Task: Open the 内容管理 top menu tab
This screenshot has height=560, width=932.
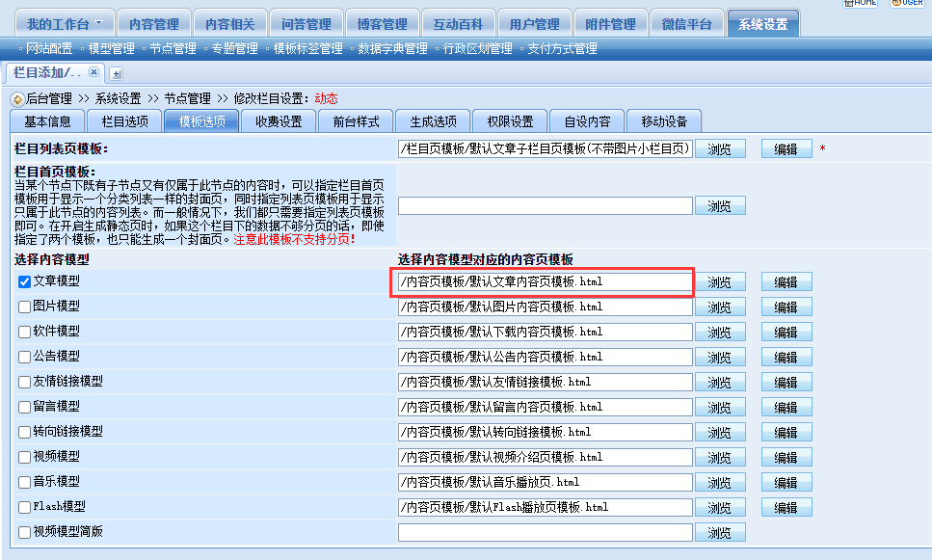Action: click(x=154, y=24)
